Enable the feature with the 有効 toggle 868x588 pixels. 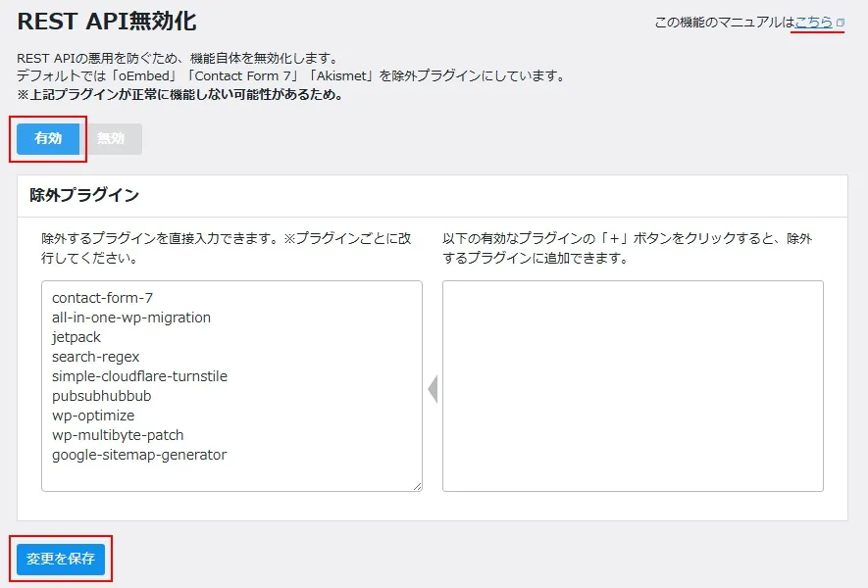click(x=48, y=139)
